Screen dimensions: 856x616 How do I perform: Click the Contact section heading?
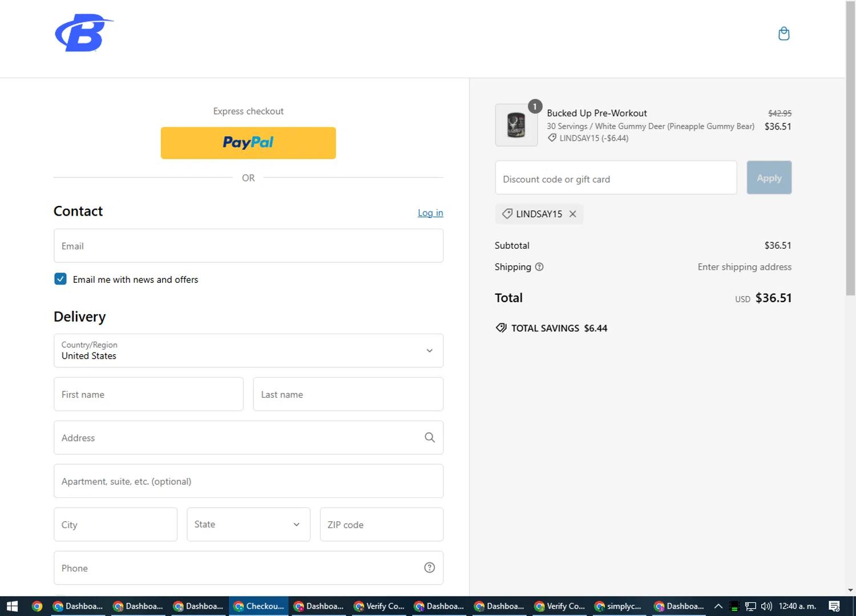[x=78, y=211]
